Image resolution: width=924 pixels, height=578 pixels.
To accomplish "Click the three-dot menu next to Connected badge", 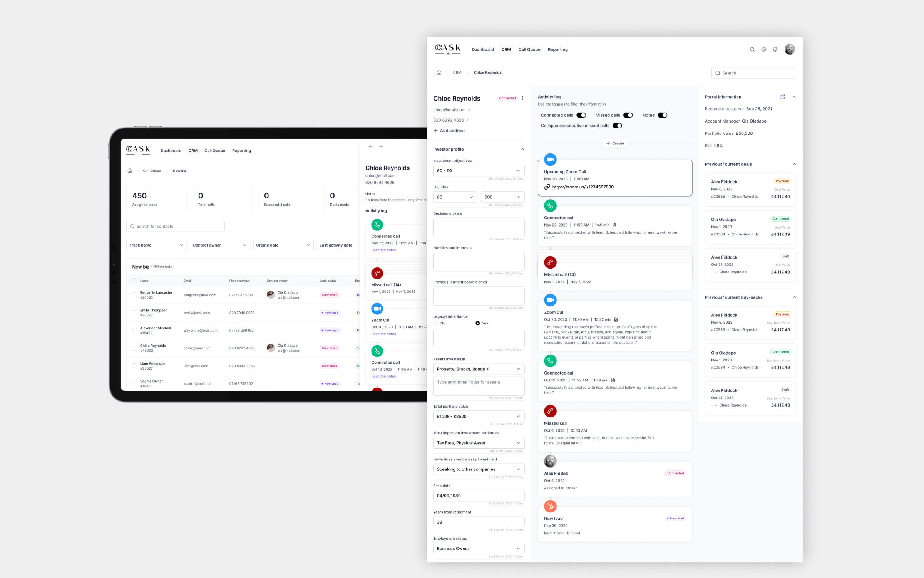I will (522, 98).
